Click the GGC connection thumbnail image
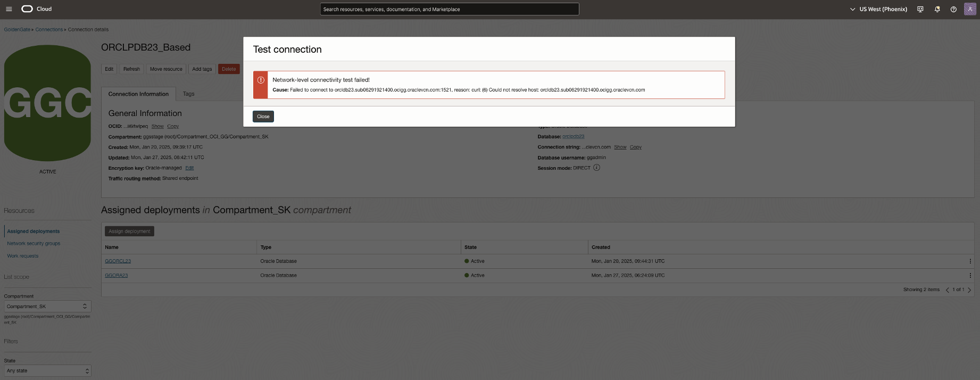 [48, 103]
